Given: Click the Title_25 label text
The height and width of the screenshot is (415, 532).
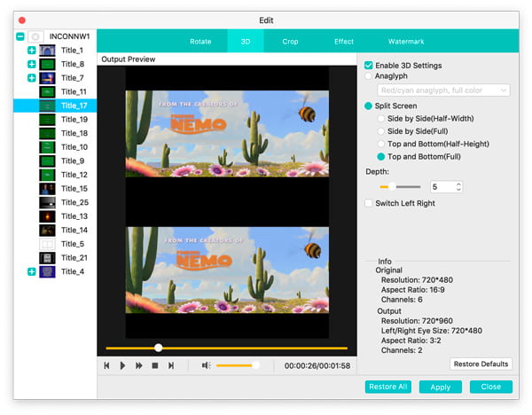Looking at the screenshot, I should pyautogui.click(x=74, y=202).
